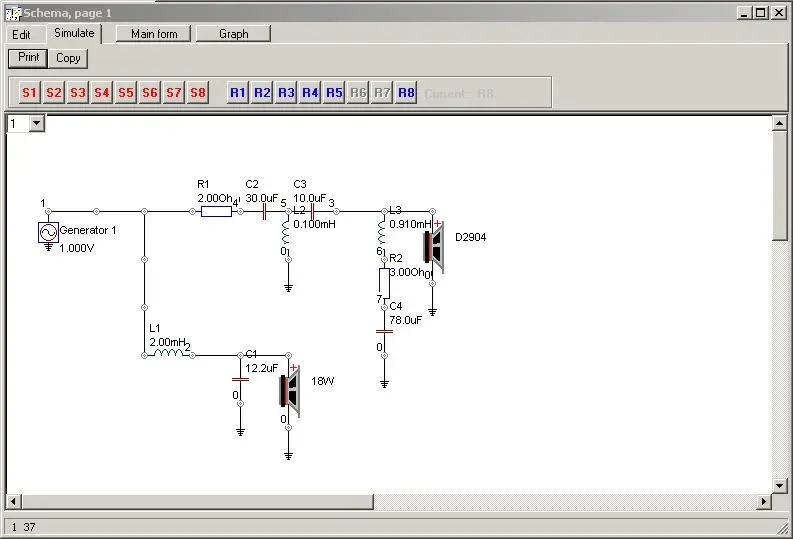This screenshot has width=793, height=539.
Task: Click the Main form button
Action: pos(154,34)
